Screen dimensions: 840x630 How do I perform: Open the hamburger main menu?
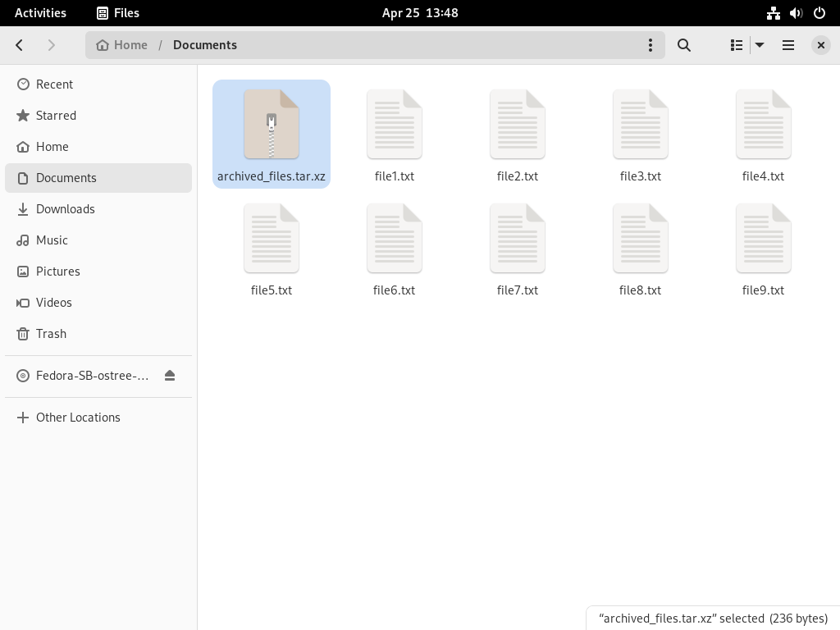coord(788,45)
